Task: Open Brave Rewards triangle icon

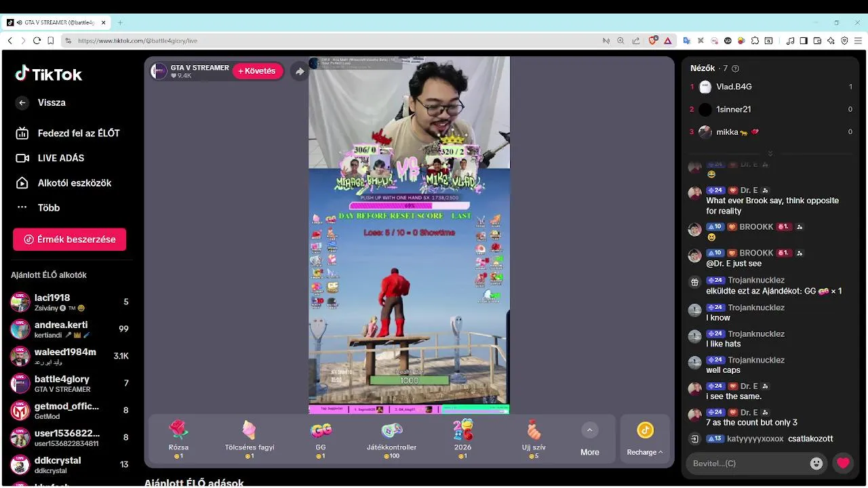Action: pos(667,41)
